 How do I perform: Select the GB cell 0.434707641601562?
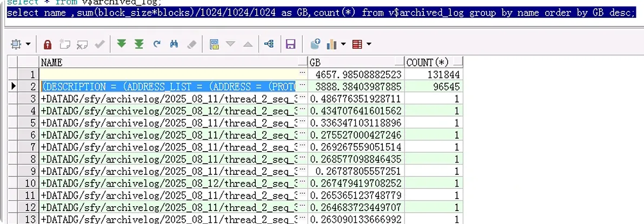coord(356,111)
